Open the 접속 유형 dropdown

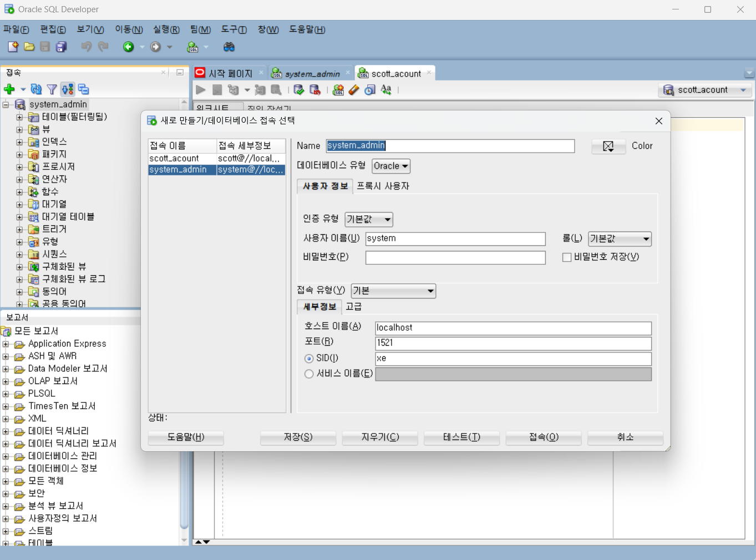[x=393, y=291]
